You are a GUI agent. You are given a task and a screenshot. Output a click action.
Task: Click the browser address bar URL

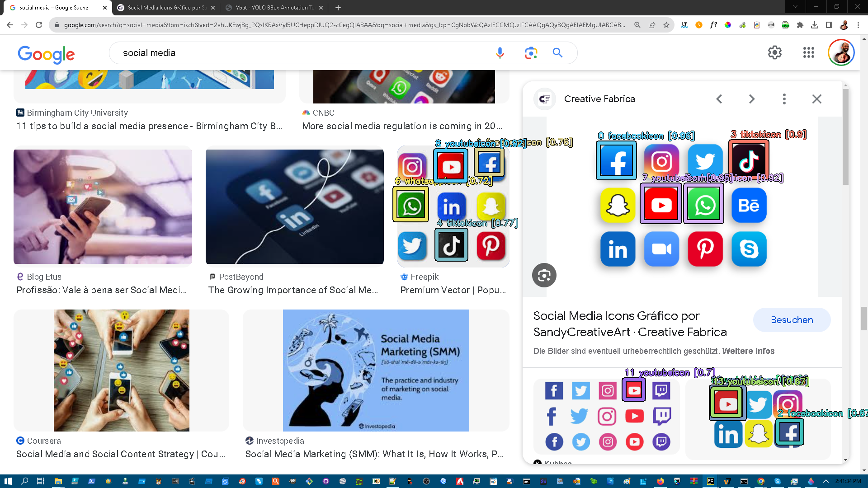pyautogui.click(x=344, y=25)
